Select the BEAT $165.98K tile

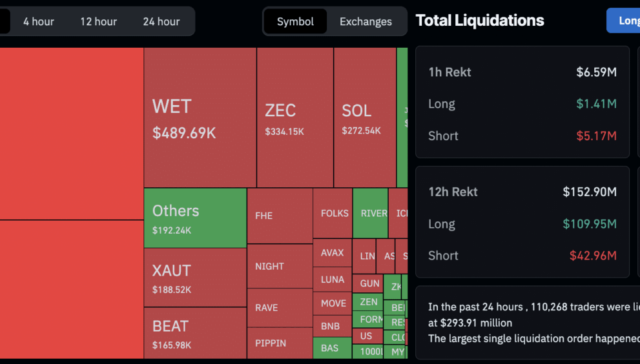(x=194, y=333)
